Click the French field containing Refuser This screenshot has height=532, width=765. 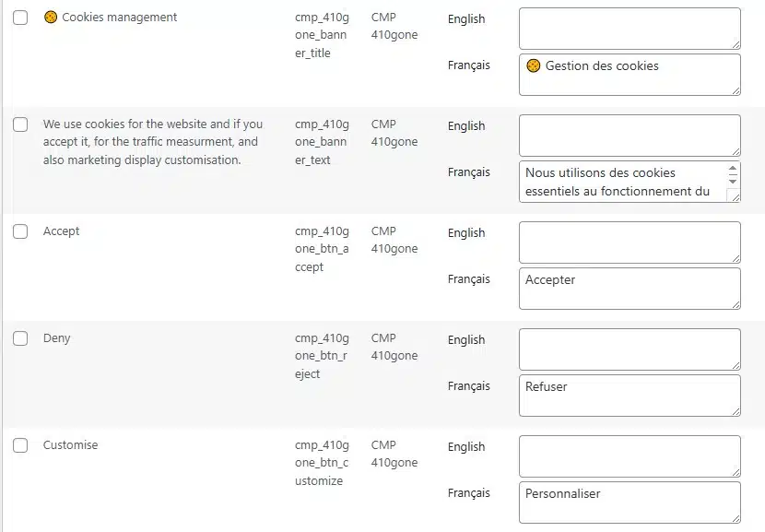coord(629,395)
